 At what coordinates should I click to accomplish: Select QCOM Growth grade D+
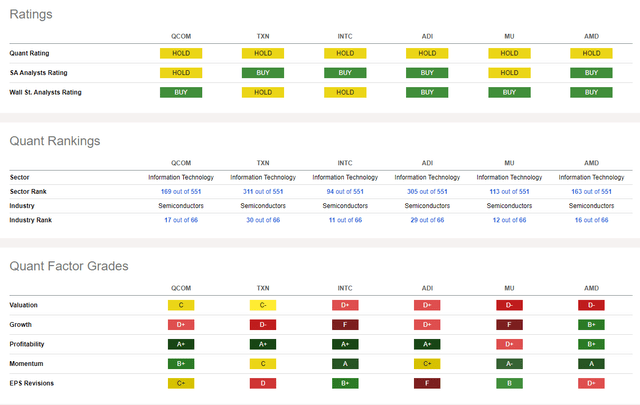[181, 325]
